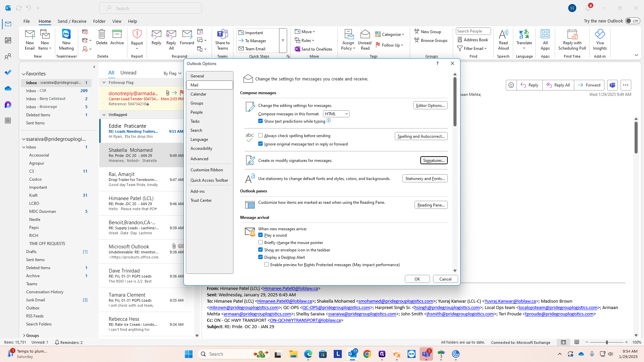Collapse the Favorites section

tap(24, 74)
